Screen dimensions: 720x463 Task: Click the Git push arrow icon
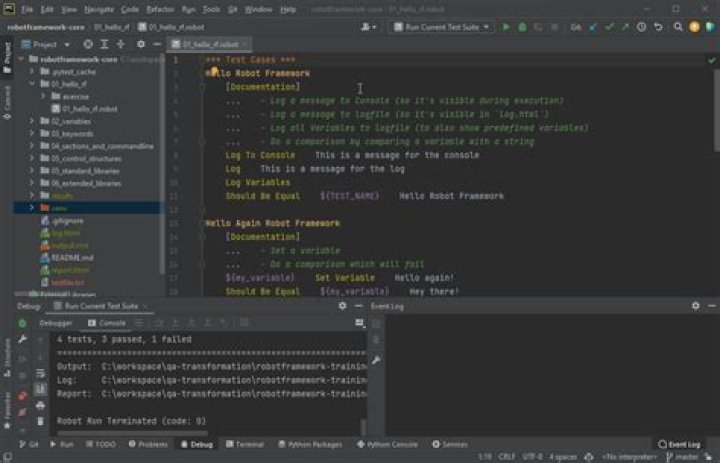(625, 27)
